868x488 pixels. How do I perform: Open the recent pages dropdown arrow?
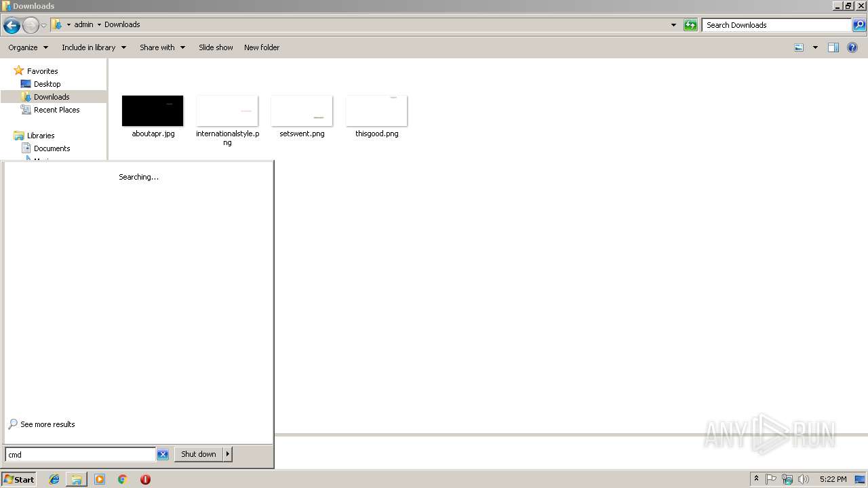[x=43, y=26]
